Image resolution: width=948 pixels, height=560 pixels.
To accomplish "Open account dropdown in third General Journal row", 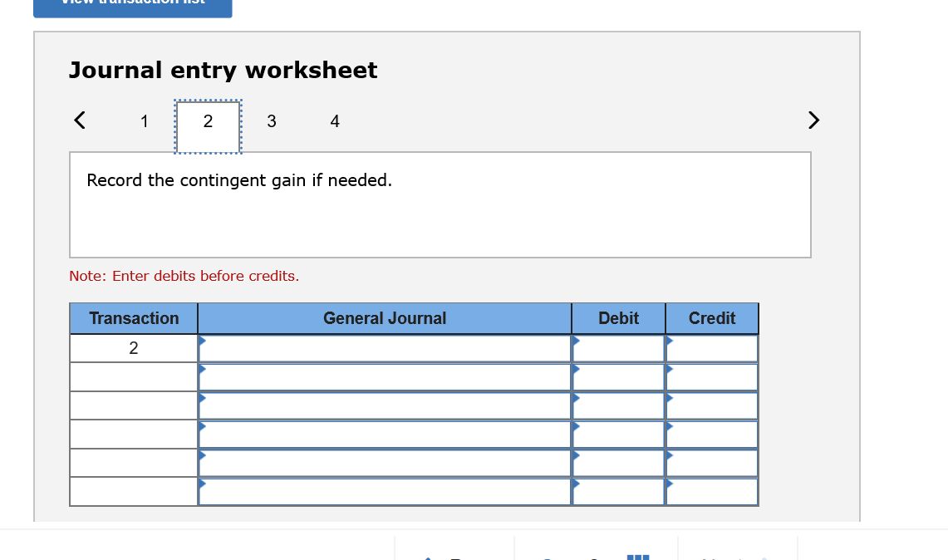I will tap(385, 405).
